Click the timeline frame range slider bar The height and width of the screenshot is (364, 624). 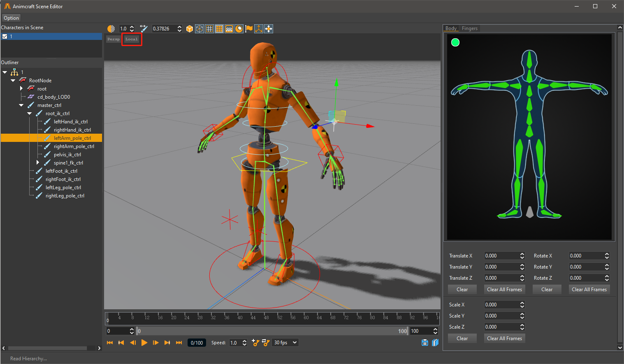click(272, 331)
